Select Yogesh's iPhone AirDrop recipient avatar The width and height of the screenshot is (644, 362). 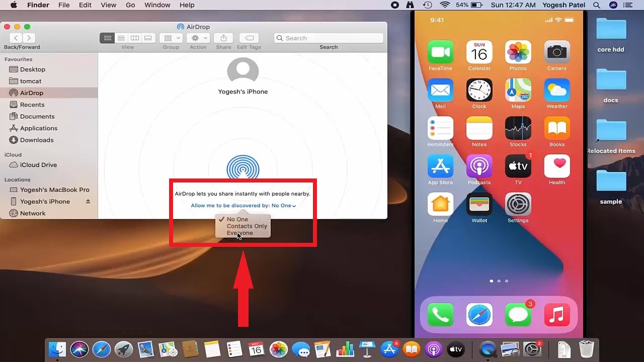click(243, 71)
